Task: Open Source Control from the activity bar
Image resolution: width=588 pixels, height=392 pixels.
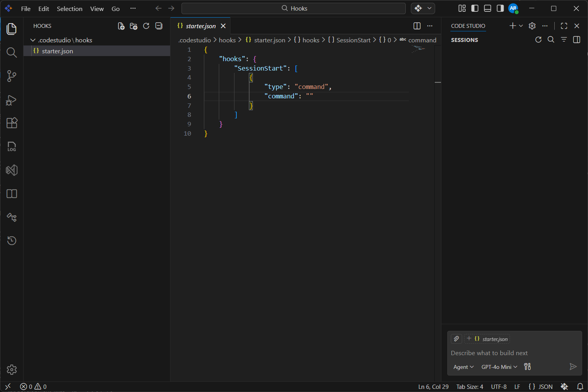Action: [12, 76]
